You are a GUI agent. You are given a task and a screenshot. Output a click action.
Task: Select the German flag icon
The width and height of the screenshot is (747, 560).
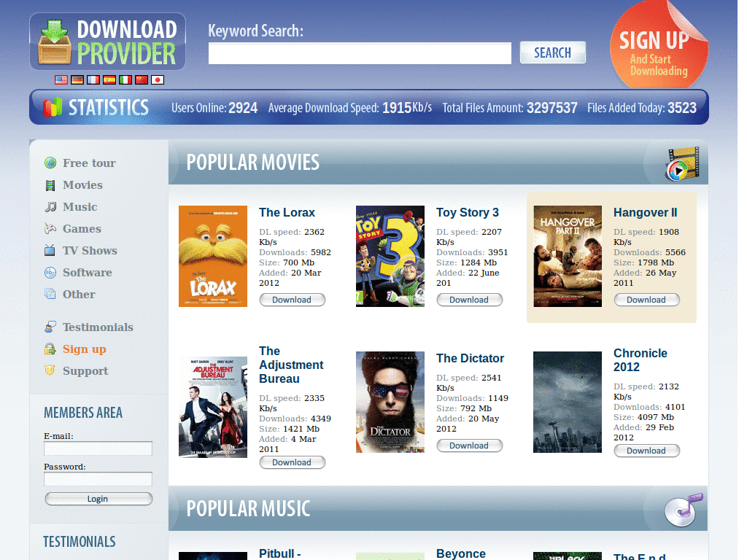[77, 80]
